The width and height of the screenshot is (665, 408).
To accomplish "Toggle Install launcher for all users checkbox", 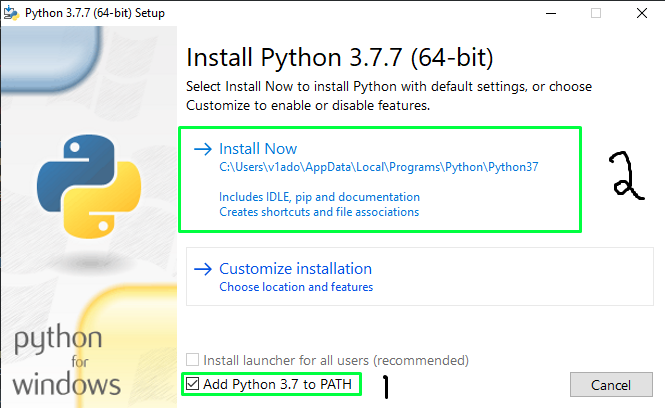I will click(191, 359).
